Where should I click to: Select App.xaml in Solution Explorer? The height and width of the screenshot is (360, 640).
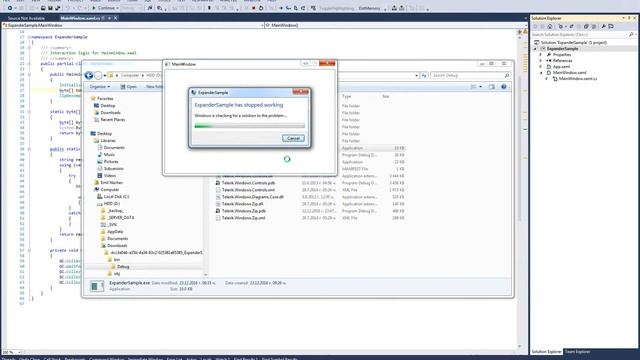pos(561,67)
